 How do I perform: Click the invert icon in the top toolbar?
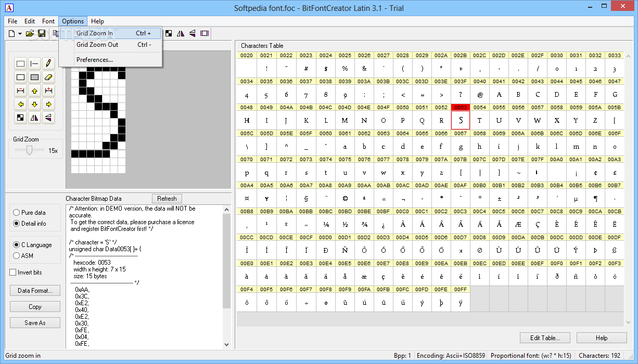pos(169,33)
